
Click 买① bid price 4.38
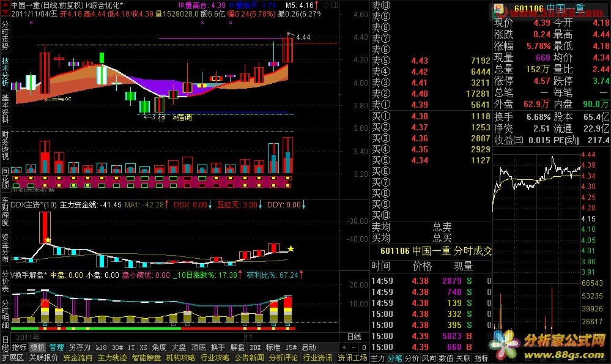pos(420,116)
